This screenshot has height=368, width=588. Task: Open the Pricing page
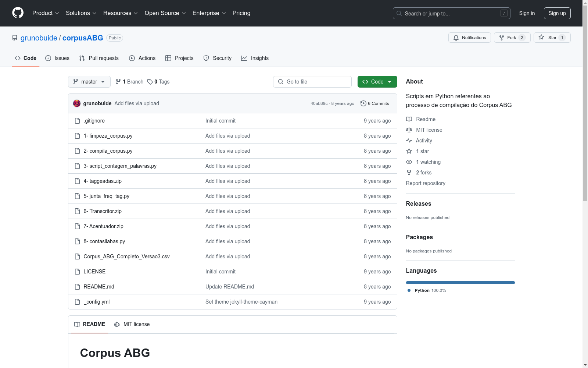[x=241, y=13]
